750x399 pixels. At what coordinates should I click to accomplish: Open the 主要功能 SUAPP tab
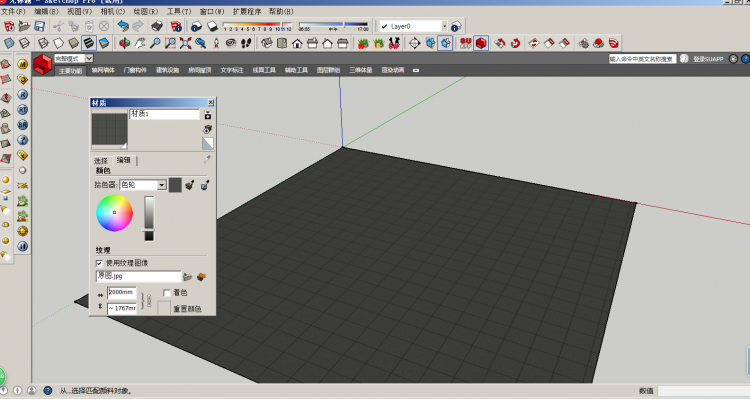(71, 71)
